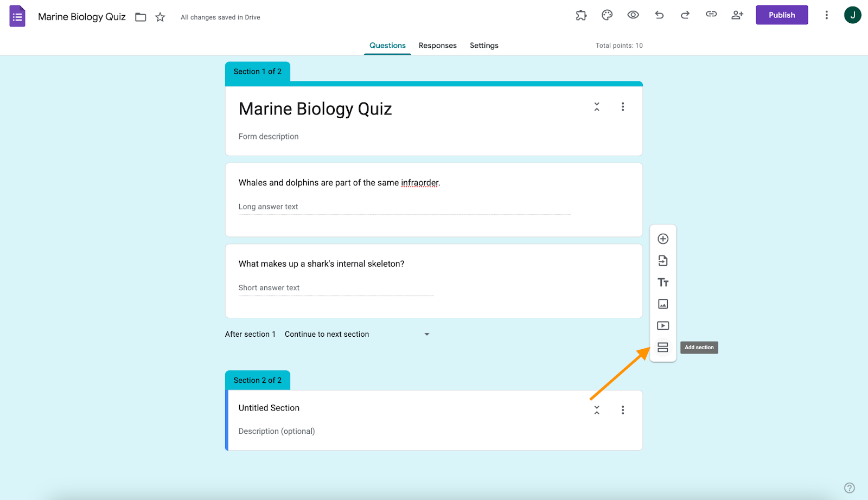Insert an image into the form
Image resolution: width=868 pixels, height=500 pixels.
pyautogui.click(x=663, y=304)
